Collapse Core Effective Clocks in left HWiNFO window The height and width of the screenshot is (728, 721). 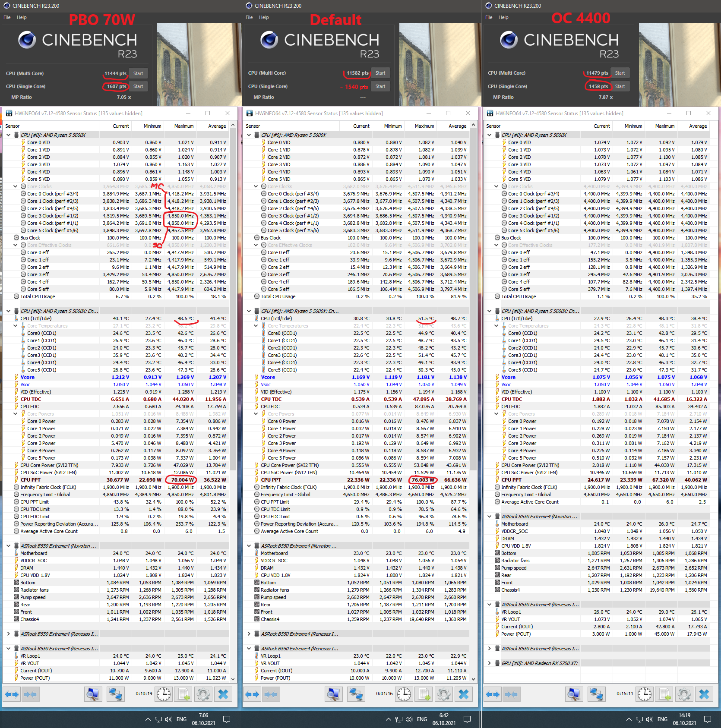[16, 245]
